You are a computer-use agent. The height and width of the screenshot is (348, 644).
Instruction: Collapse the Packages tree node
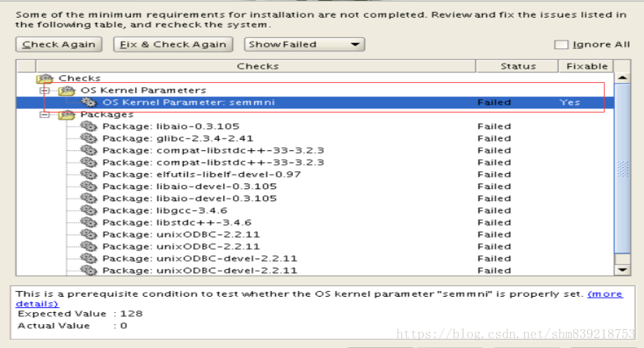coord(45,115)
